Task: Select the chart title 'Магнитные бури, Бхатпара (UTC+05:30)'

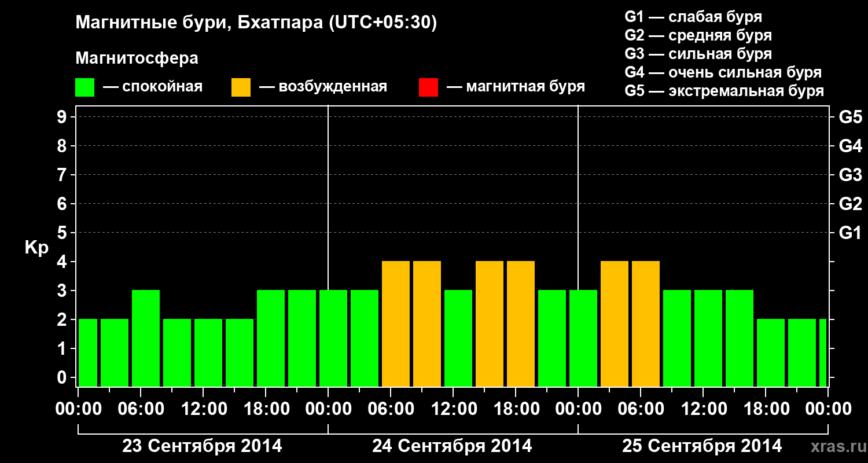Action: [256, 23]
